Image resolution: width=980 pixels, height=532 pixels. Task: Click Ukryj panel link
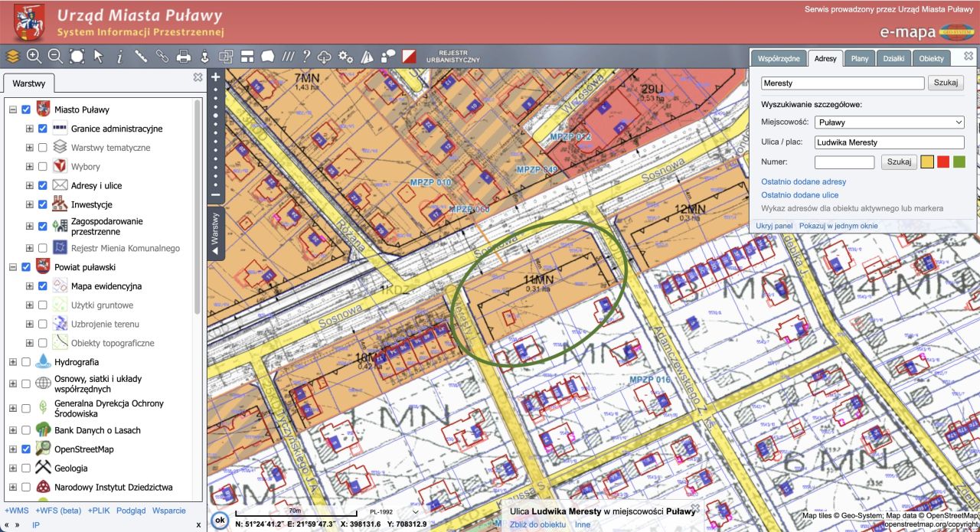[x=774, y=226]
